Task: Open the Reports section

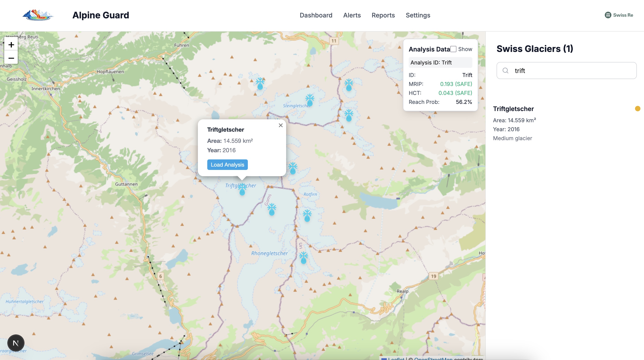Action: (x=383, y=15)
